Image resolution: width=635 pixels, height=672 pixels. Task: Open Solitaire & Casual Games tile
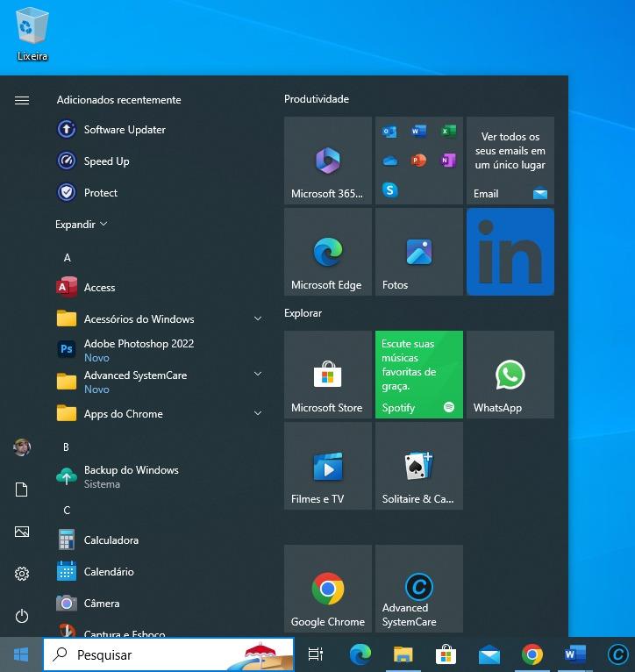pyautogui.click(x=419, y=466)
